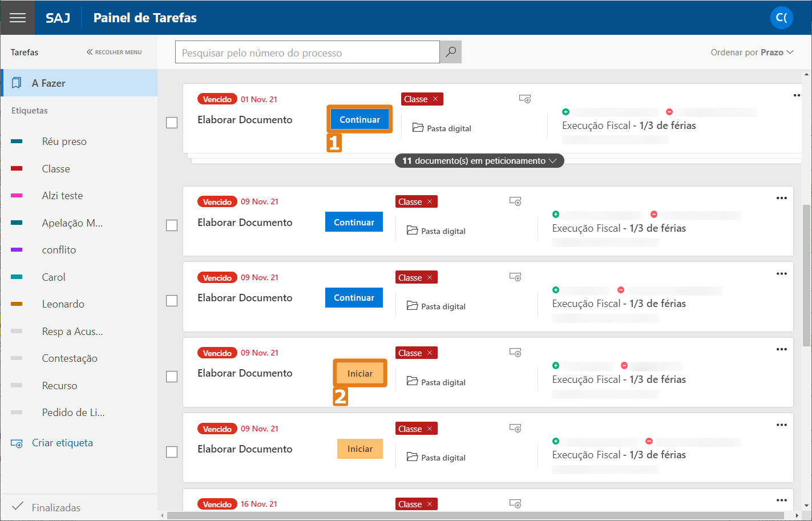Click Continuar on first 09 Nov. 21 task

354,222
